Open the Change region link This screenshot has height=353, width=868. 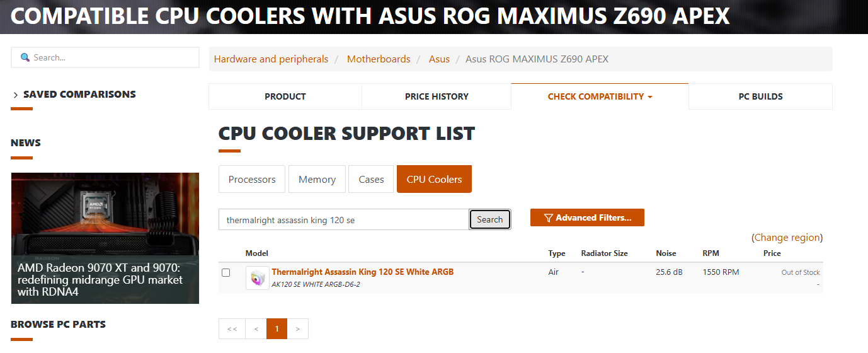click(787, 238)
